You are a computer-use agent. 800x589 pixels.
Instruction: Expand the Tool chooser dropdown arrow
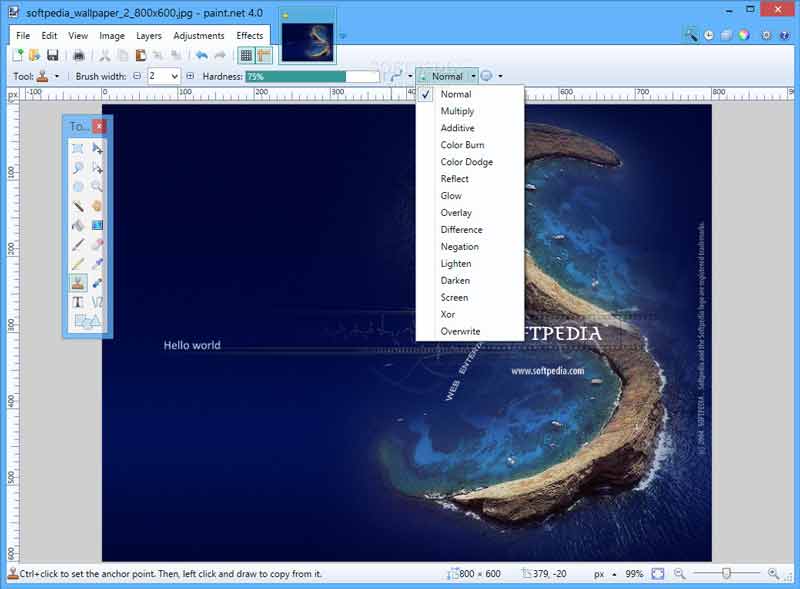tap(57, 76)
